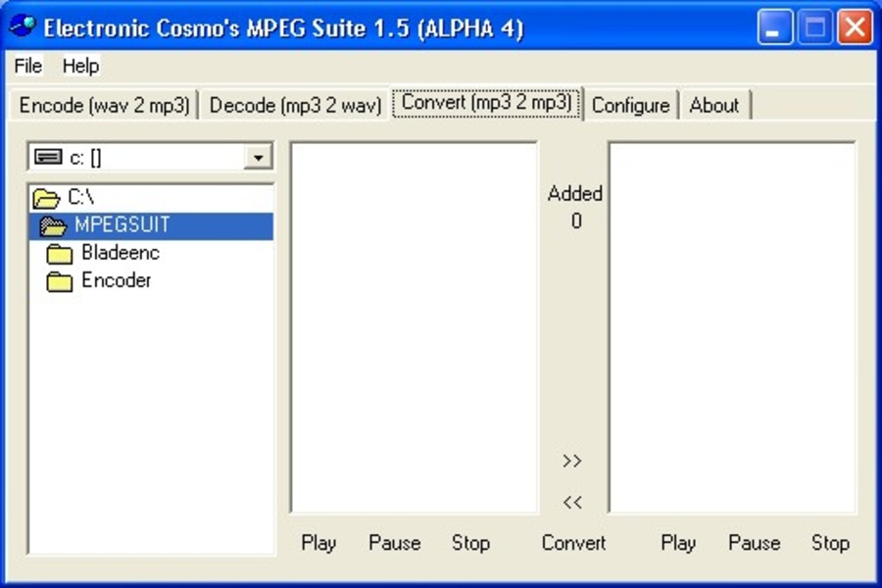The image size is (882, 588).
Task: Open the drive selection dropdown arrow
Action: click(258, 158)
